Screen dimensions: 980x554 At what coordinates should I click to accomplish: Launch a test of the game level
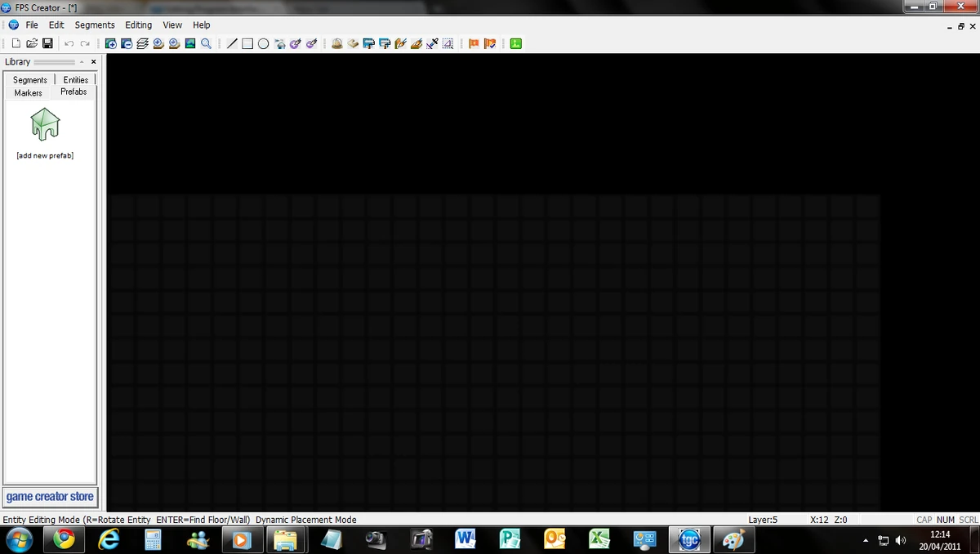click(514, 43)
